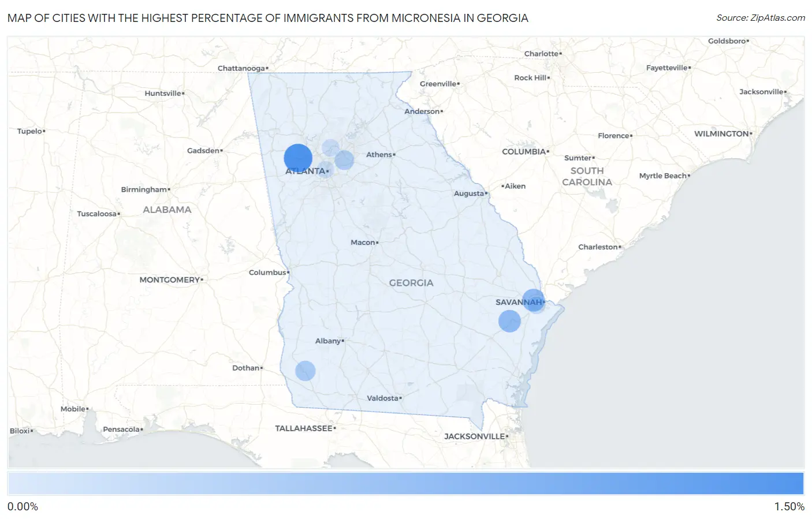Click the Pensacola city label
812x519 pixels.
click(x=121, y=430)
